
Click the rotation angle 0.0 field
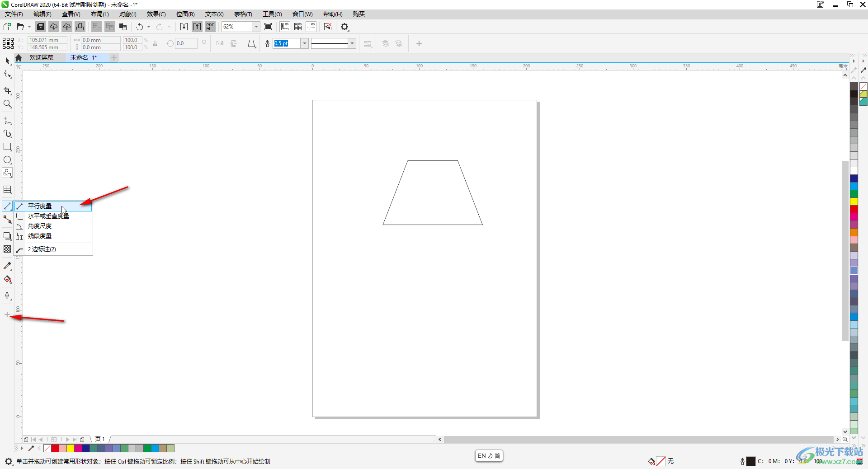(x=186, y=43)
